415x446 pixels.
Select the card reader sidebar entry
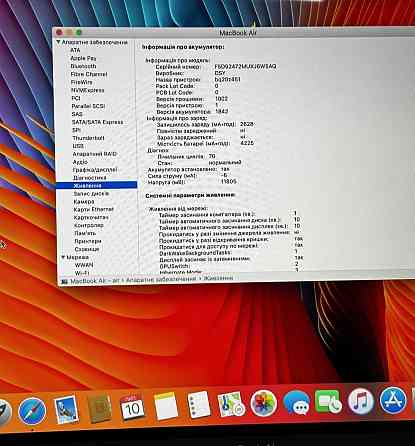pos(91,217)
